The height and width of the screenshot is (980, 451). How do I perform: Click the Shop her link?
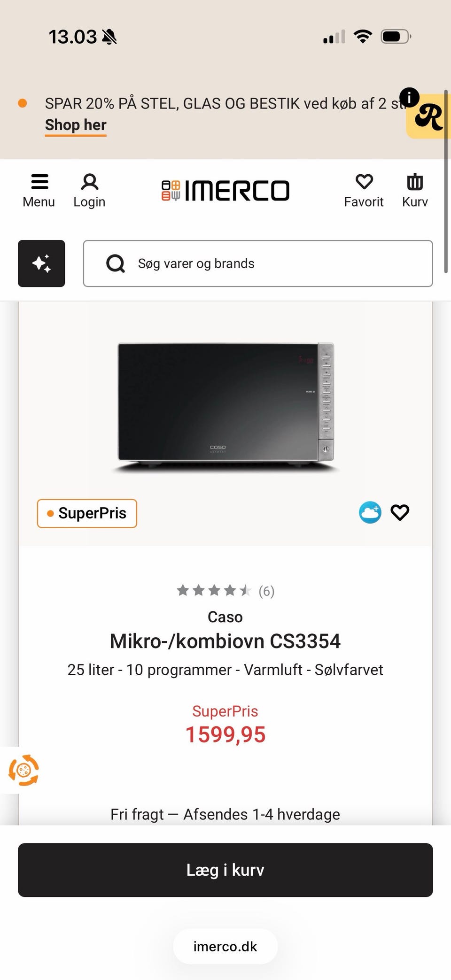(76, 125)
